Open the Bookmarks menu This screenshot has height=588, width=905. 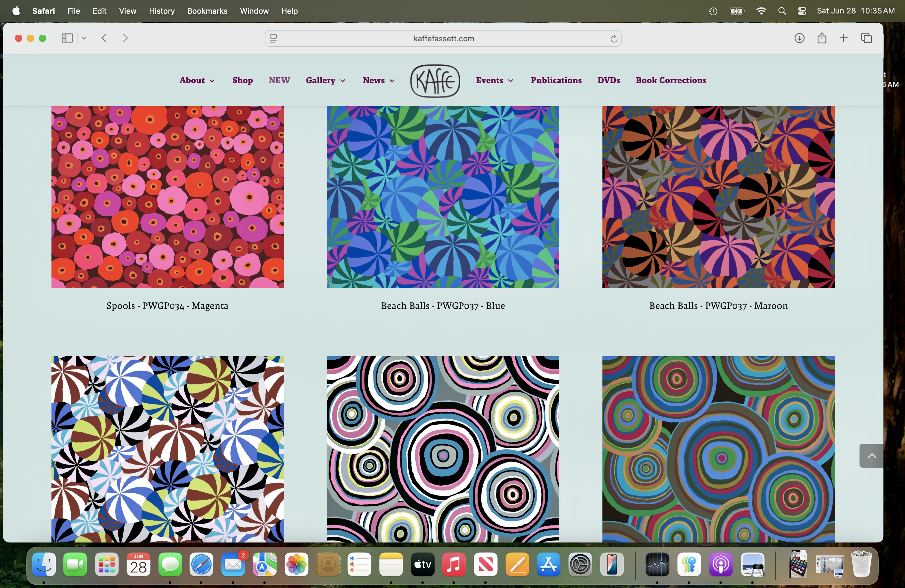[x=207, y=11]
